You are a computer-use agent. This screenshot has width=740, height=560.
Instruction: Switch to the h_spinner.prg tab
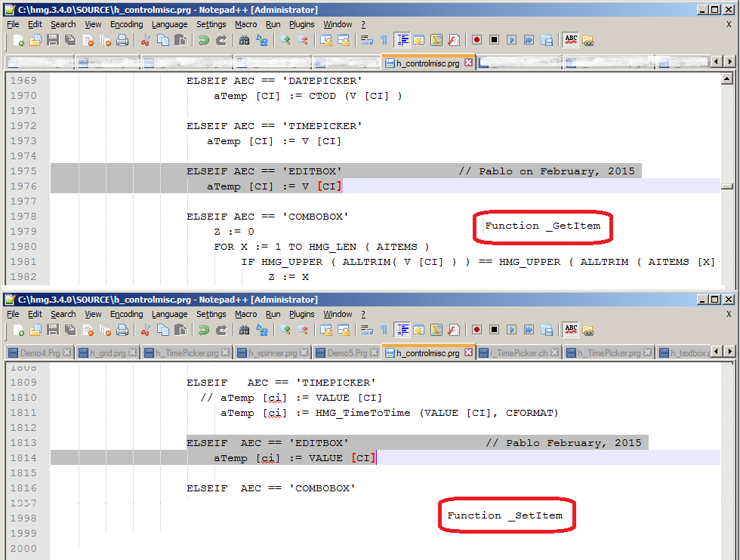click(x=271, y=352)
